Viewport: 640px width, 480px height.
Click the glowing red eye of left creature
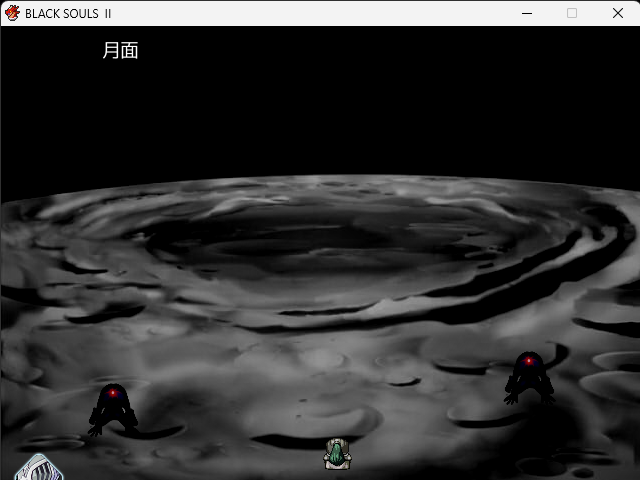tap(113, 394)
